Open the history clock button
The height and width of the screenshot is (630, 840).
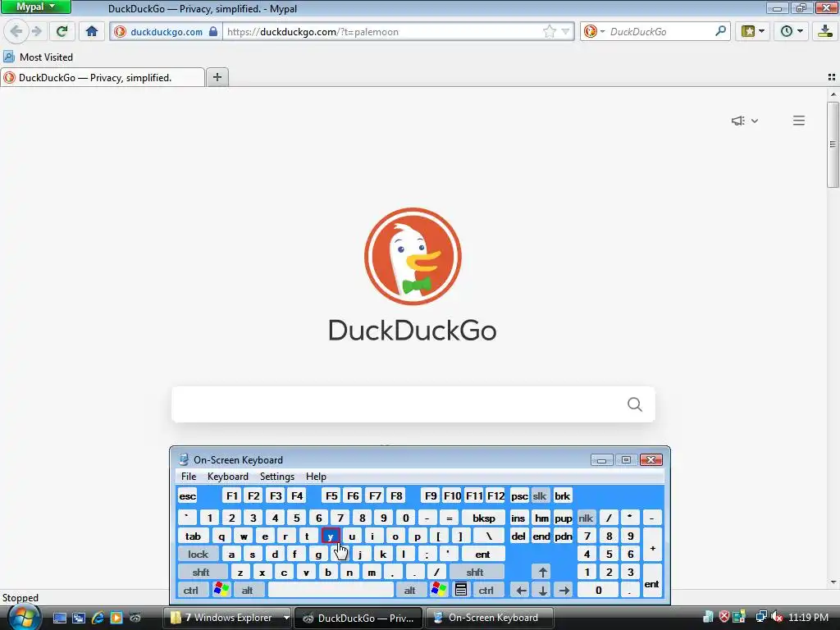coord(786,31)
